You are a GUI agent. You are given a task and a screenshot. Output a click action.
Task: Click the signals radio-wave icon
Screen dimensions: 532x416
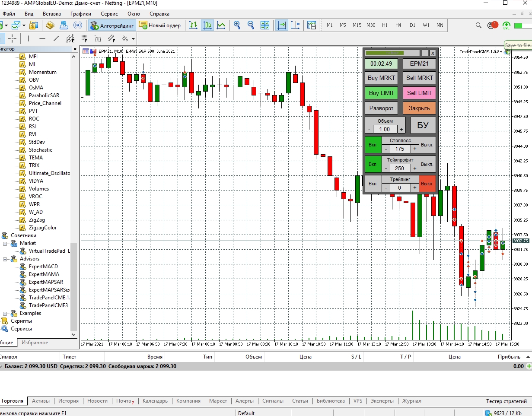click(x=78, y=25)
